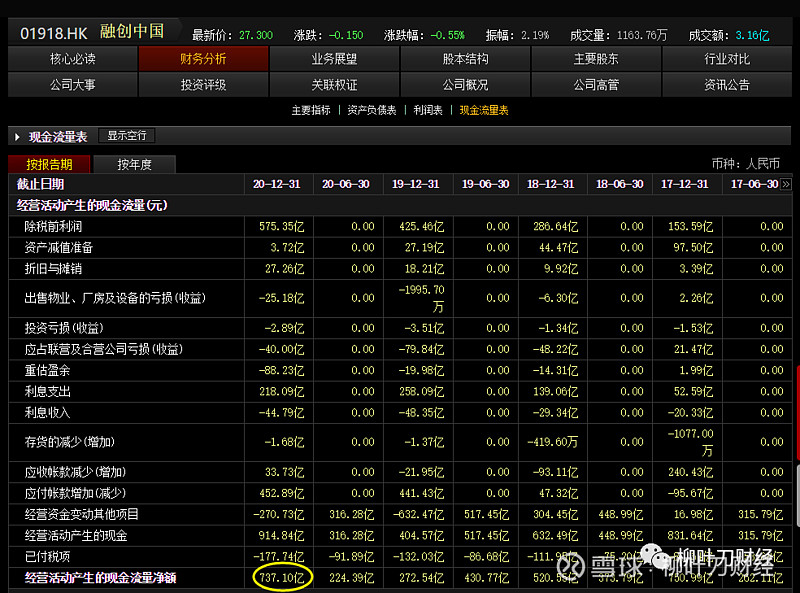Select the 利息收入 row label
The height and width of the screenshot is (593, 800).
tap(47, 413)
